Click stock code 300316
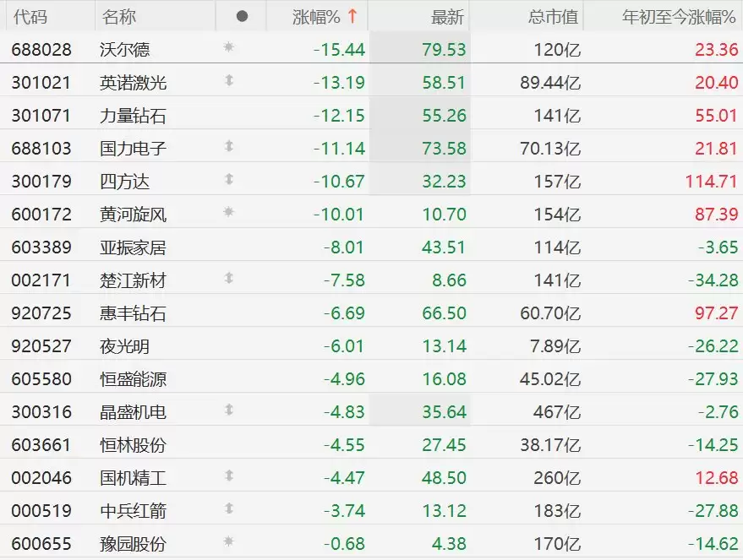743x560 pixels. (x=41, y=412)
